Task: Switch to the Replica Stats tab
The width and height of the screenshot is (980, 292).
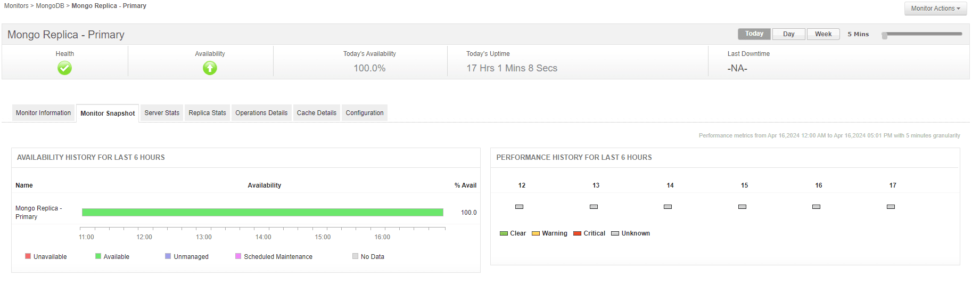Action: pos(207,113)
